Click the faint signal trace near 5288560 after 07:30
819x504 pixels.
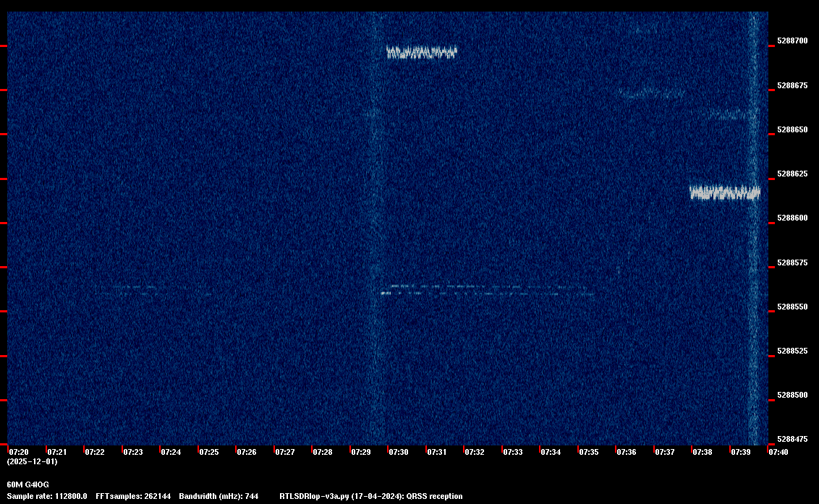(488, 290)
